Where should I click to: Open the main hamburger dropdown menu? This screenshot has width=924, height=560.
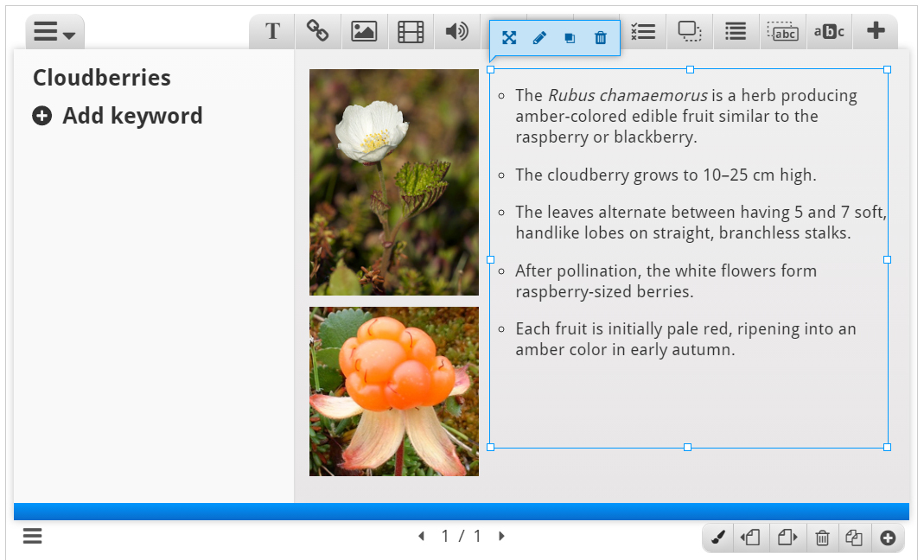tap(54, 32)
